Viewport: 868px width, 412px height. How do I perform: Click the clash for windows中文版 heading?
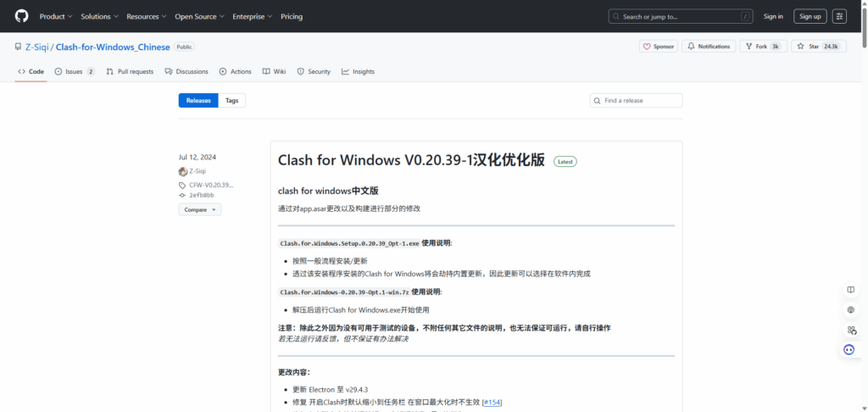[328, 191]
